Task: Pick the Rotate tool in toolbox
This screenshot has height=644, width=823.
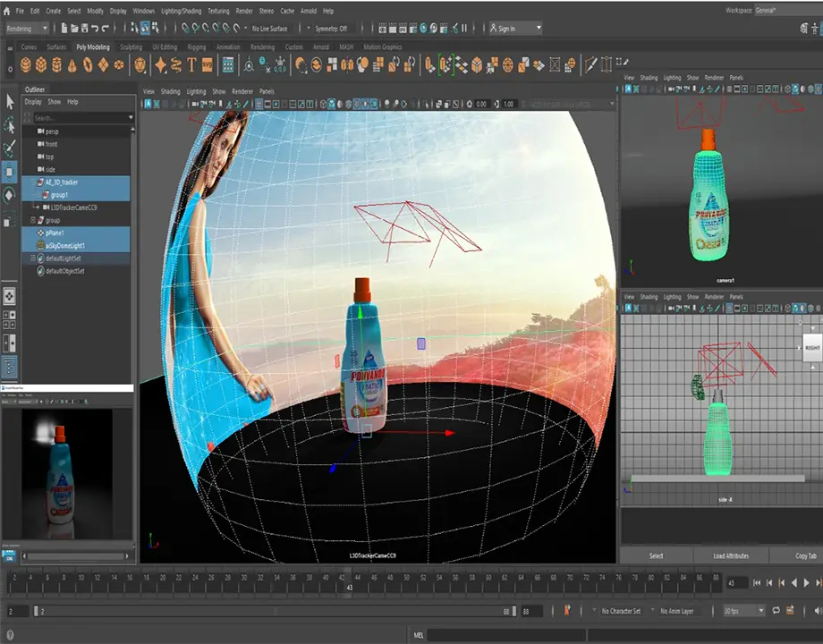Action: click(x=10, y=194)
